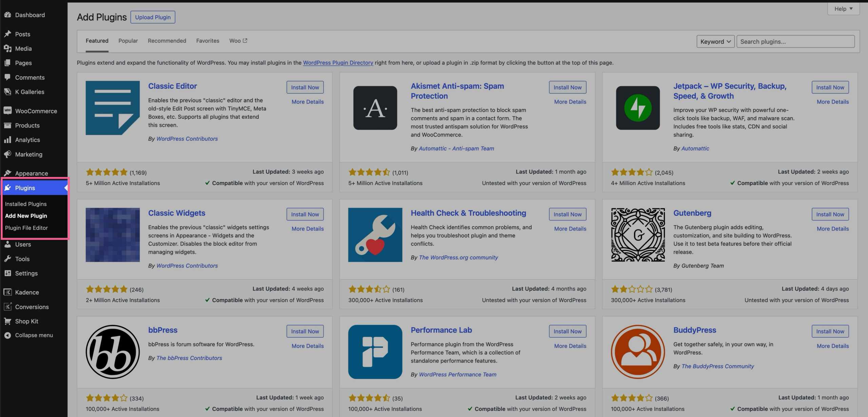Open the BuddyPress Community author link
Screen dimensions: 868x417
point(718,366)
